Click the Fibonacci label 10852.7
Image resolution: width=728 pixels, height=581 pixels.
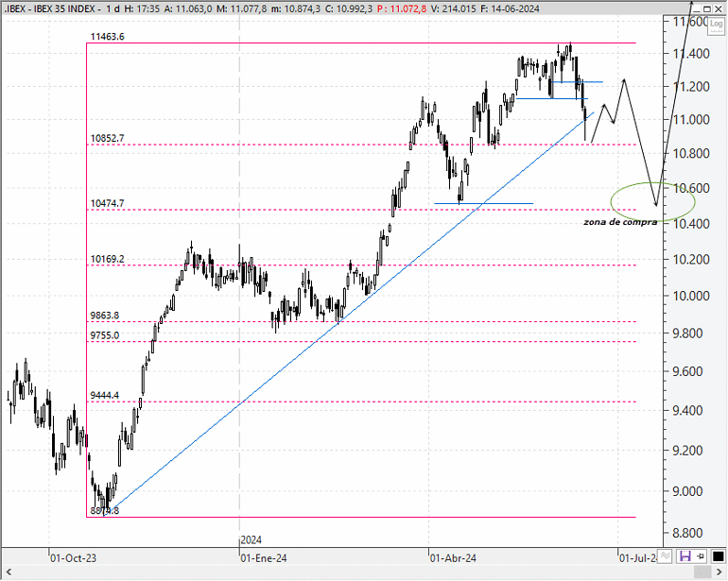tap(107, 138)
